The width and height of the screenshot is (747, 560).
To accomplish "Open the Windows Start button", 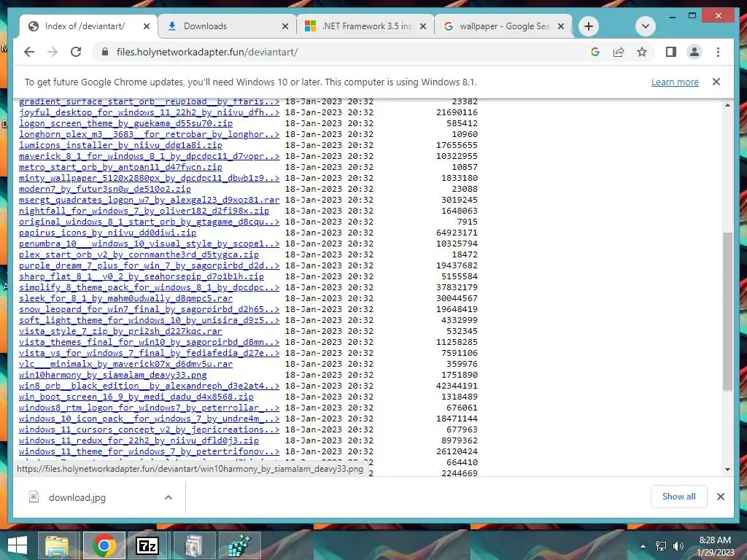I will click(x=18, y=545).
